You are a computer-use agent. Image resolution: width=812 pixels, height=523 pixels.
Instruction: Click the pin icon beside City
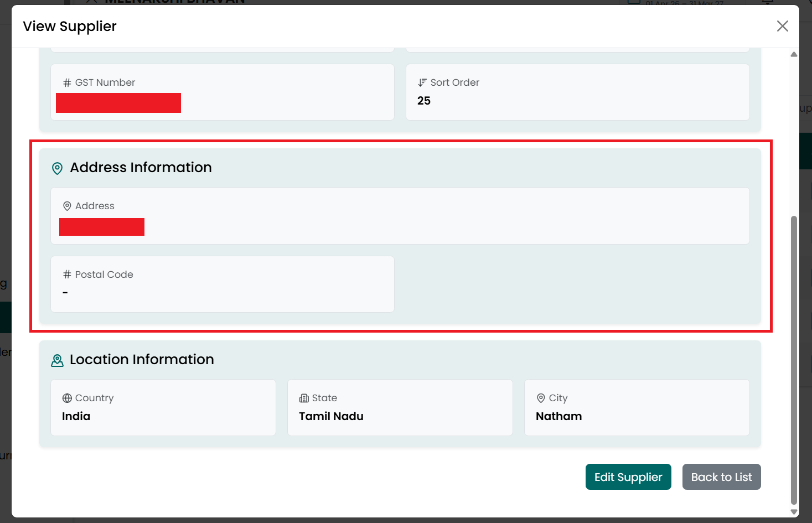(541, 398)
